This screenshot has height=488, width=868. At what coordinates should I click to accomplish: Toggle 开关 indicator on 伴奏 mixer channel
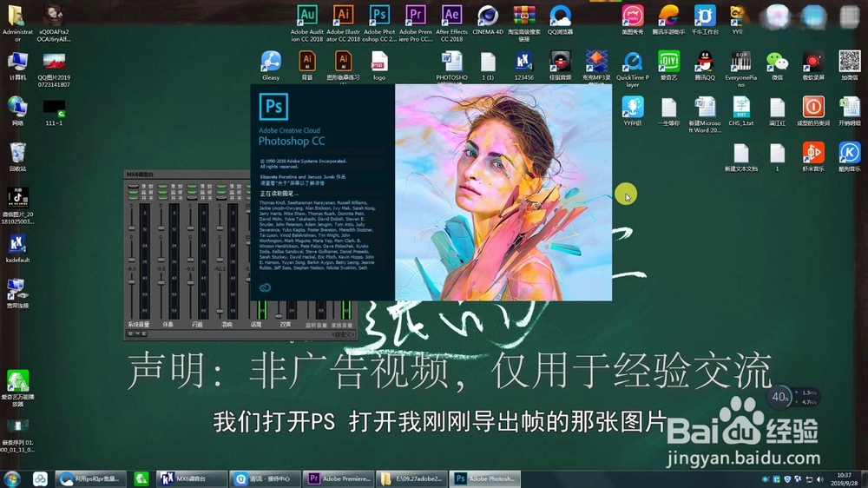[163, 198]
